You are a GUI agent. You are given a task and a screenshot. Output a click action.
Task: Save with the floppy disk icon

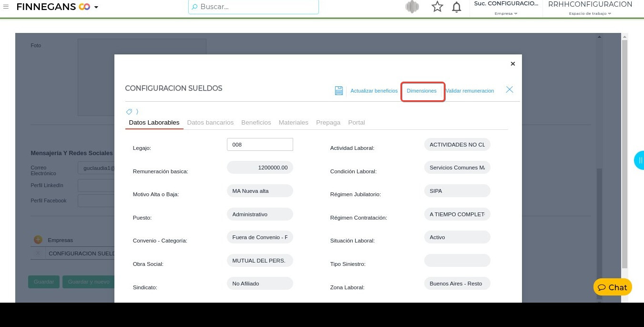pyautogui.click(x=339, y=91)
